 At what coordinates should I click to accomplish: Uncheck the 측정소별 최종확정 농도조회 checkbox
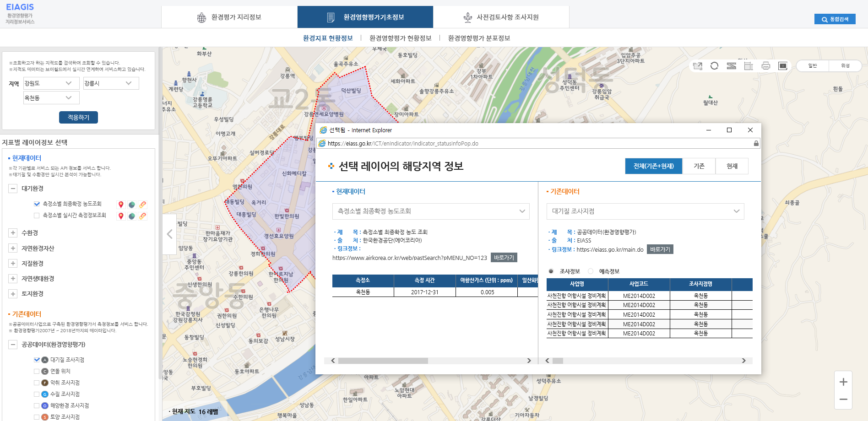click(37, 204)
